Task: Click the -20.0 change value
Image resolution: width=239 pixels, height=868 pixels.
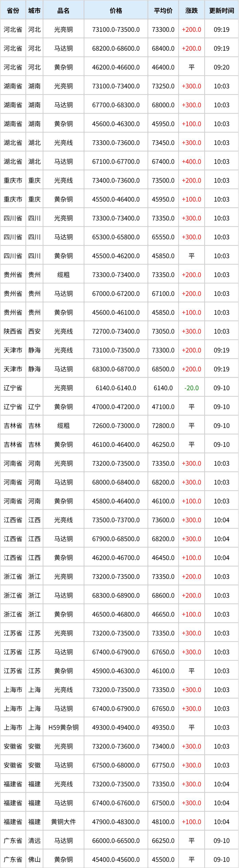Action: coord(192,388)
